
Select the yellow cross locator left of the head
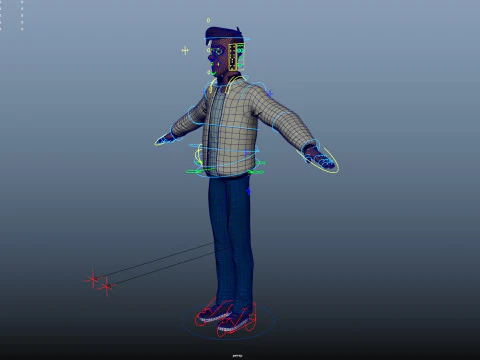coord(185,51)
